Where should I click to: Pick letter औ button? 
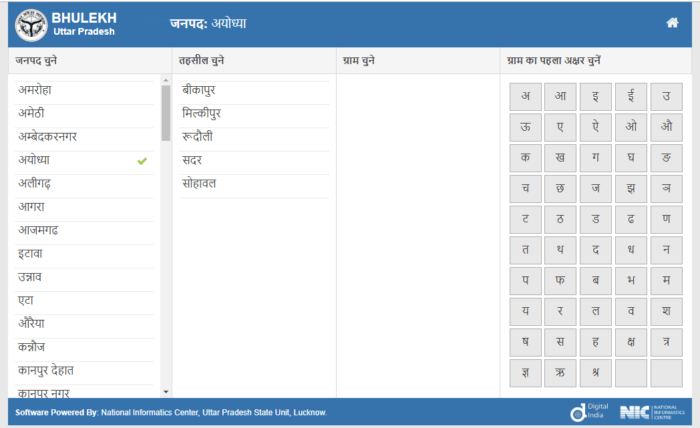(666, 127)
